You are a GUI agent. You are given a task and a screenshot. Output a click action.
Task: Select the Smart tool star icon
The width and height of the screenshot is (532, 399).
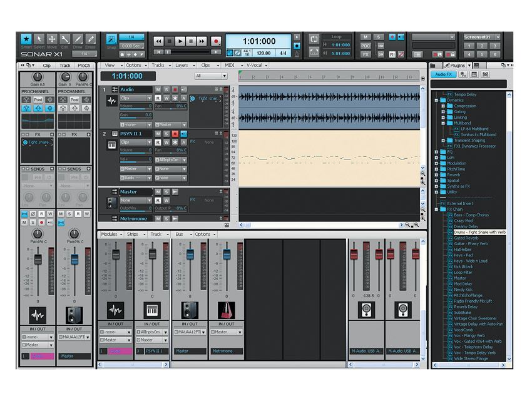[x=26, y=39]
